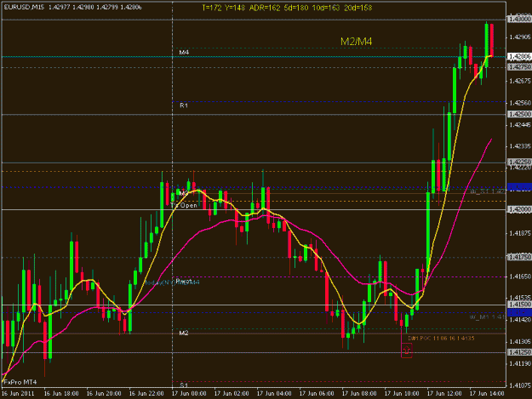Click the 16 Jun 22:00 time label
The image size is (532, 399).
pyautogui.click(x=146, y=394)
